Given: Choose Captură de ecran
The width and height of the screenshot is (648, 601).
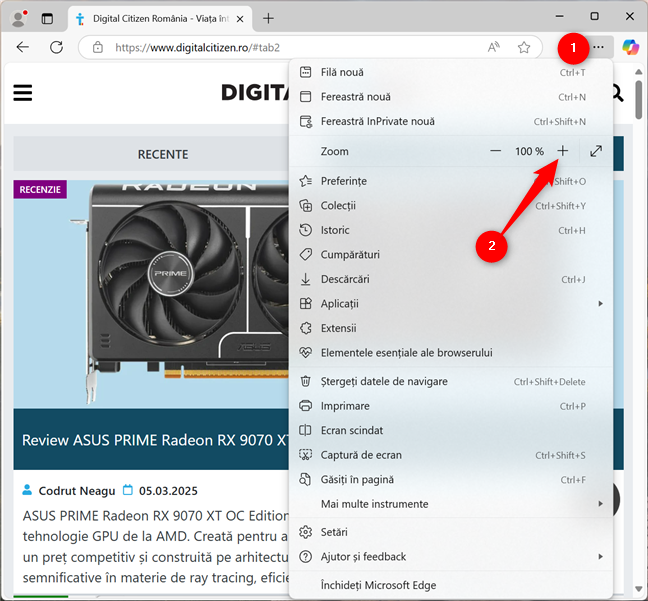Looking at the screenshot, I should click(x=450, y=455).
